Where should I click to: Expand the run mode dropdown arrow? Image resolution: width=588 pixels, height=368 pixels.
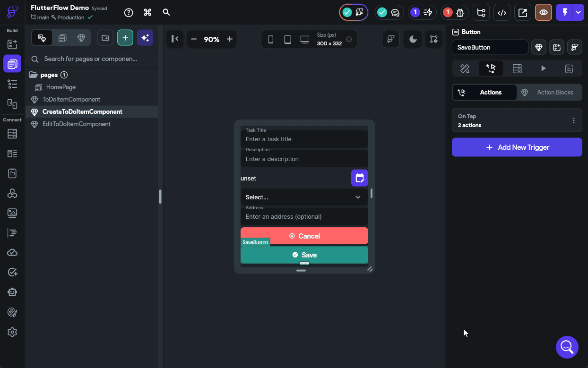coord(579,12)
